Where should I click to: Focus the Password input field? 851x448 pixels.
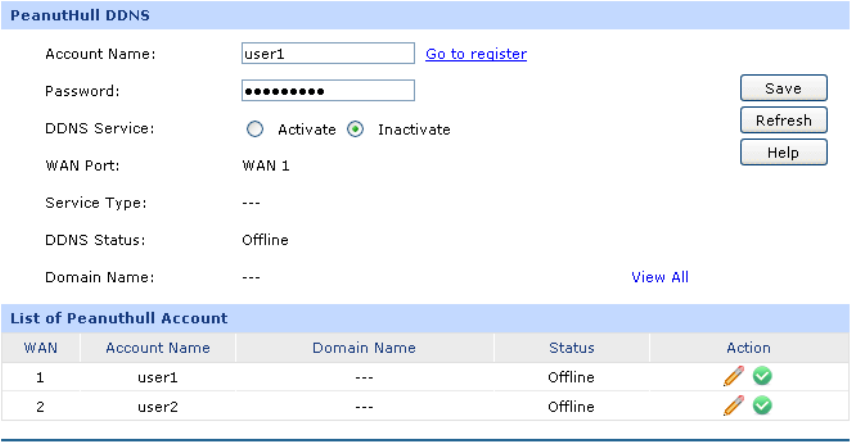click(328, 90)
